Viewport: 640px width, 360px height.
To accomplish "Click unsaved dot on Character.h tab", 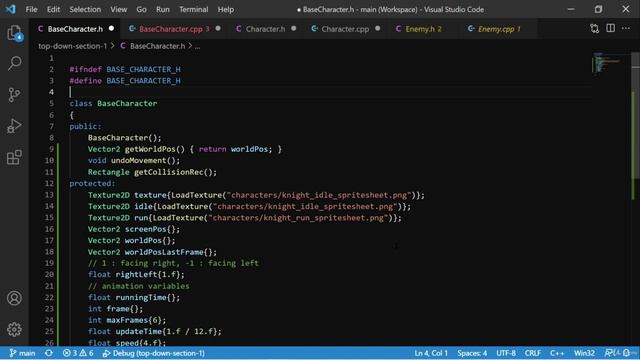I will pos(293,29).
